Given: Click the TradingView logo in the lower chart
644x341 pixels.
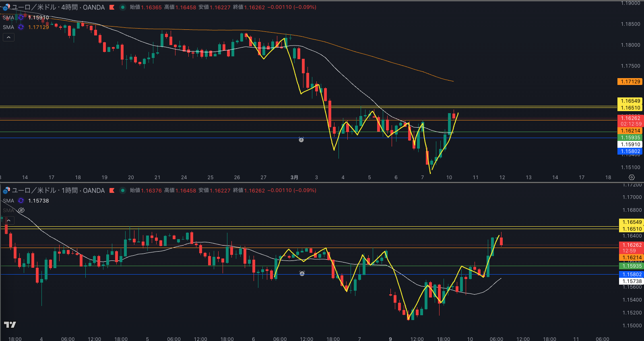Looking at the screenshot, I should pyautogui.click(x=10, y=324).
